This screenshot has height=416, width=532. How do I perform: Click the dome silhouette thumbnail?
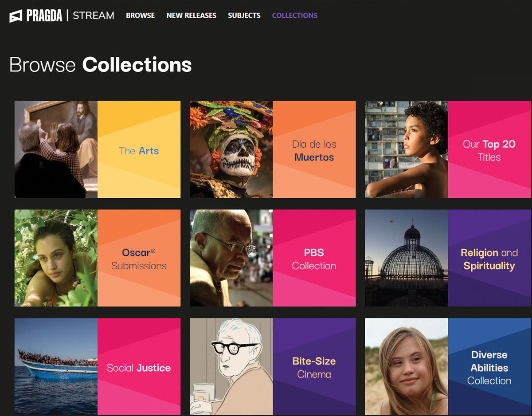[x=406, y=258]
